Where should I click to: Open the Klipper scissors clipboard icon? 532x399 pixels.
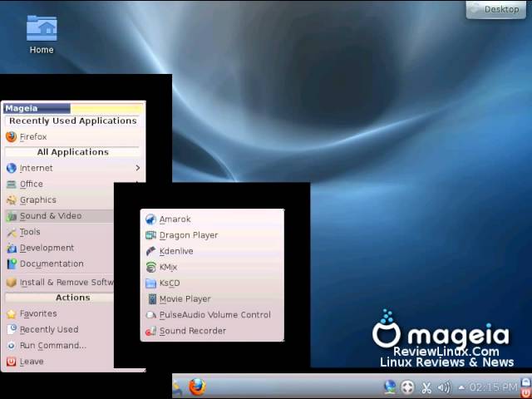click(426, 387)
